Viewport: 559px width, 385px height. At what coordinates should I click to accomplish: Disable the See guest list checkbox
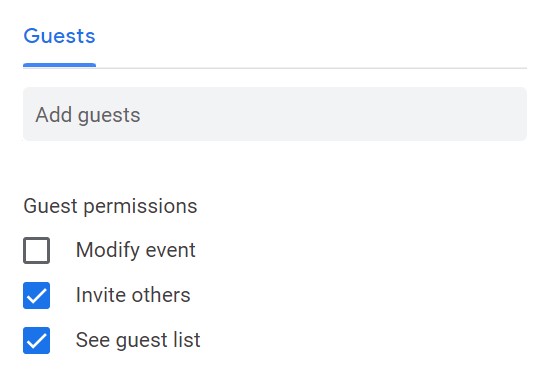click(x=36, y=340)
